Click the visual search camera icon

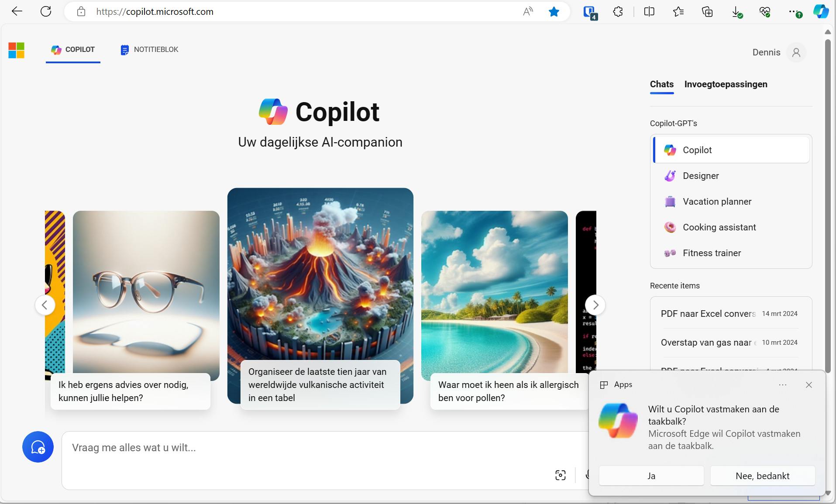(x=561, y=475)
